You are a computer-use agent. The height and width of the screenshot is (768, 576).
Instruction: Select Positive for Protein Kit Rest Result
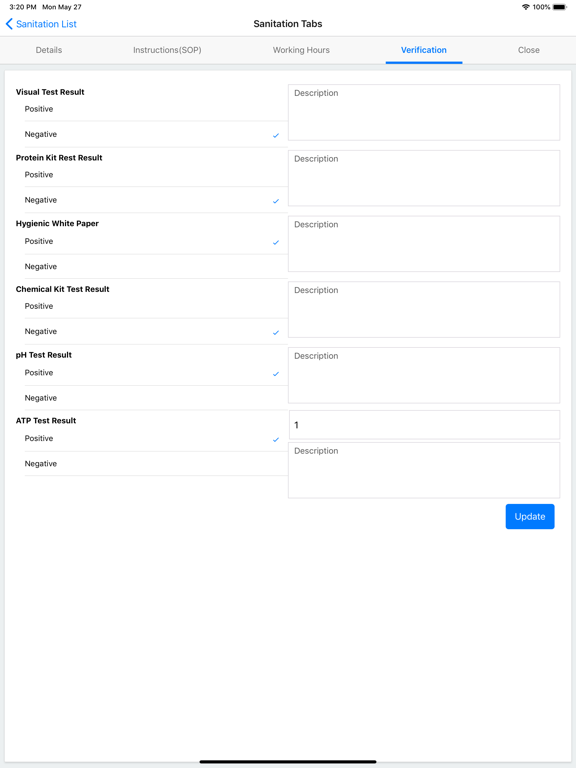click(x=156, y=175)
